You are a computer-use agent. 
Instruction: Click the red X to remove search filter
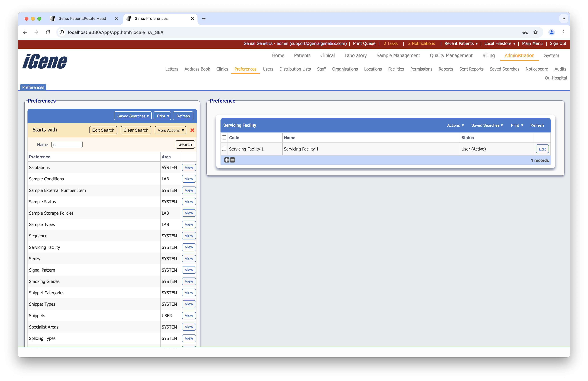coord(192,130)
